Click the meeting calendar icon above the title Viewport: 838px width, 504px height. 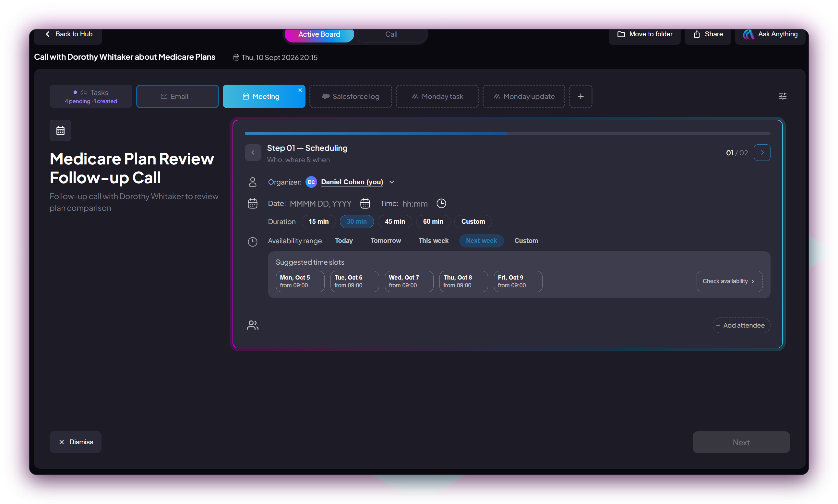pos(60,130)
